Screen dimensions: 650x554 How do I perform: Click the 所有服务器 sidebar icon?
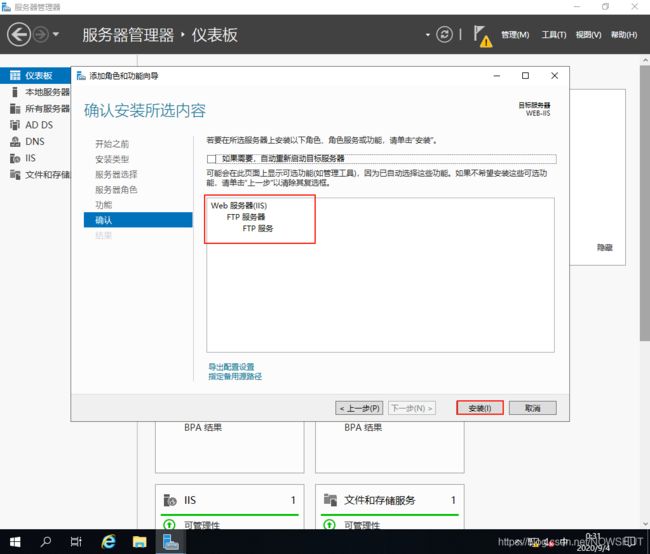click(15, 109)
